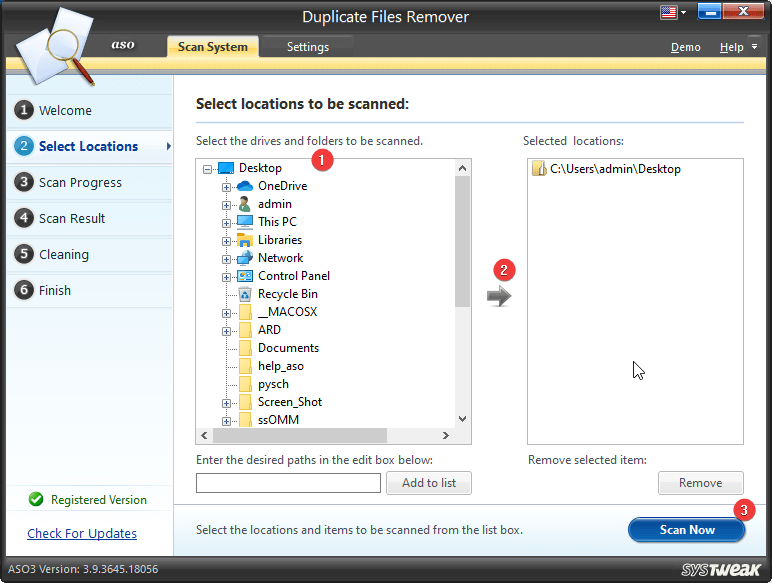Select the Recycle Bin tree item

[x=288, y=294]
